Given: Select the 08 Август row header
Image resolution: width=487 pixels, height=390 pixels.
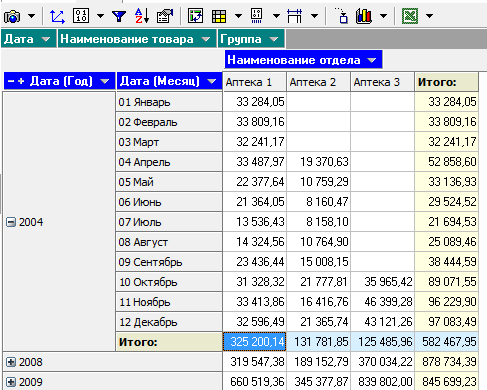Looking at the screenshot, I should (x=169, y=242).
